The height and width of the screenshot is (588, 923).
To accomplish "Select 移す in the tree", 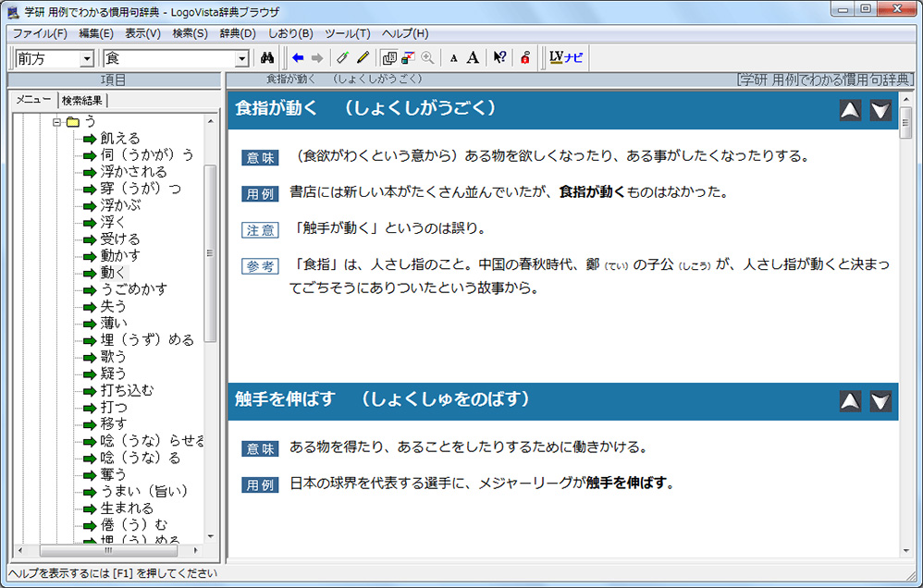I will (x=113, y=423).
